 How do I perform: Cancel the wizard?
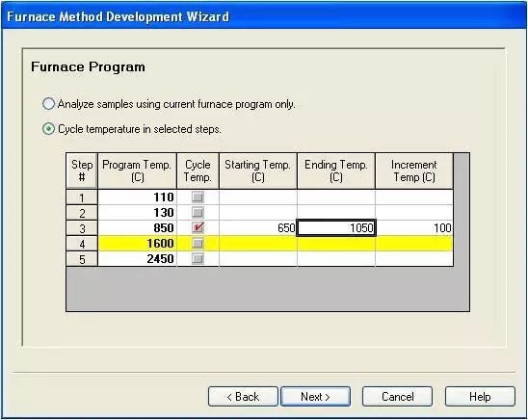coord(397,397)
